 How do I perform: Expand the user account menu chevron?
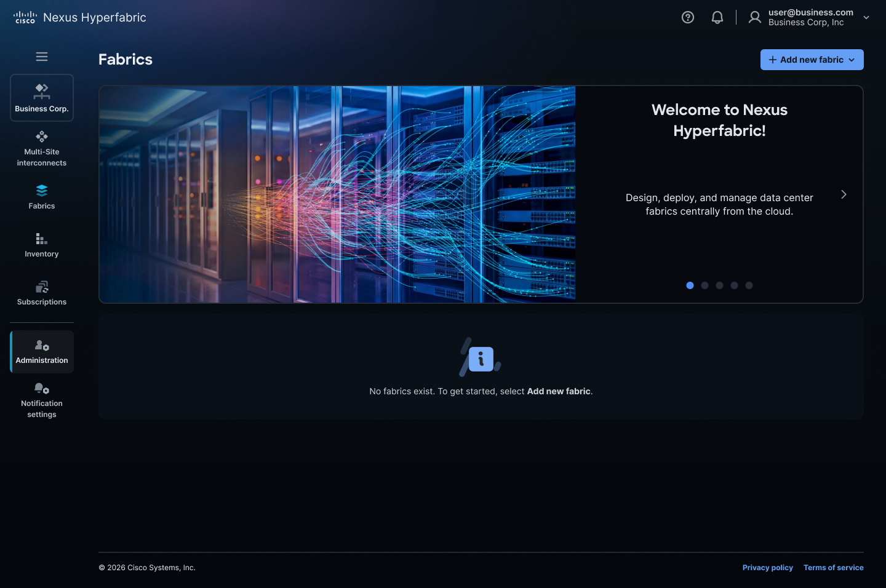[866, 17]
